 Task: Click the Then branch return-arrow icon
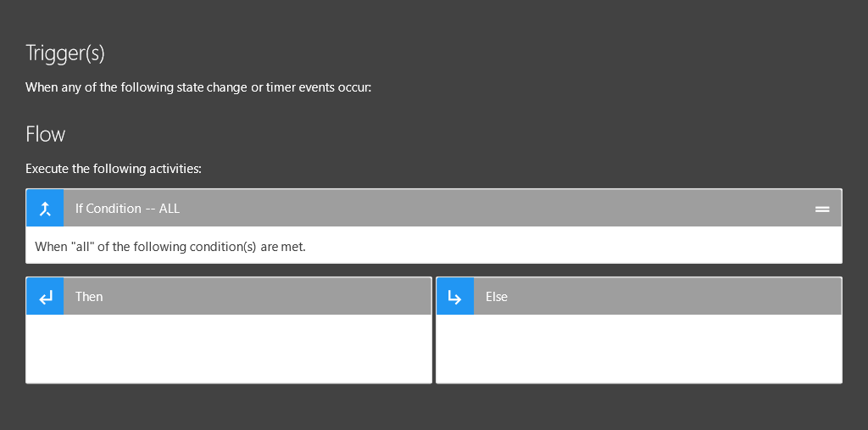coord(45,296)
